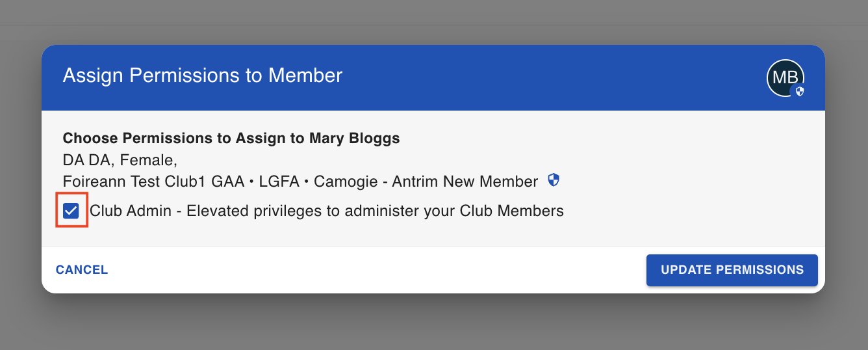
Task: Click Camogie - Antrim New Member text
Action: (426, 182)
